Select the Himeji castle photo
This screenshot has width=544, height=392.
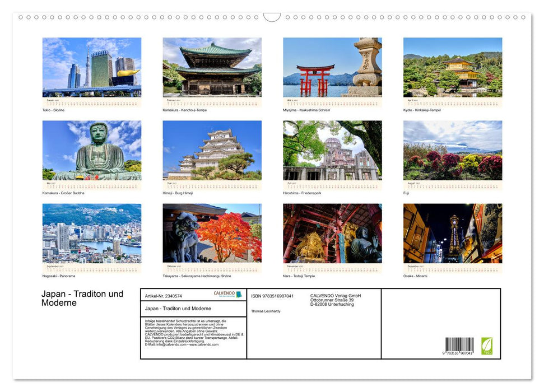pos(212,150)
